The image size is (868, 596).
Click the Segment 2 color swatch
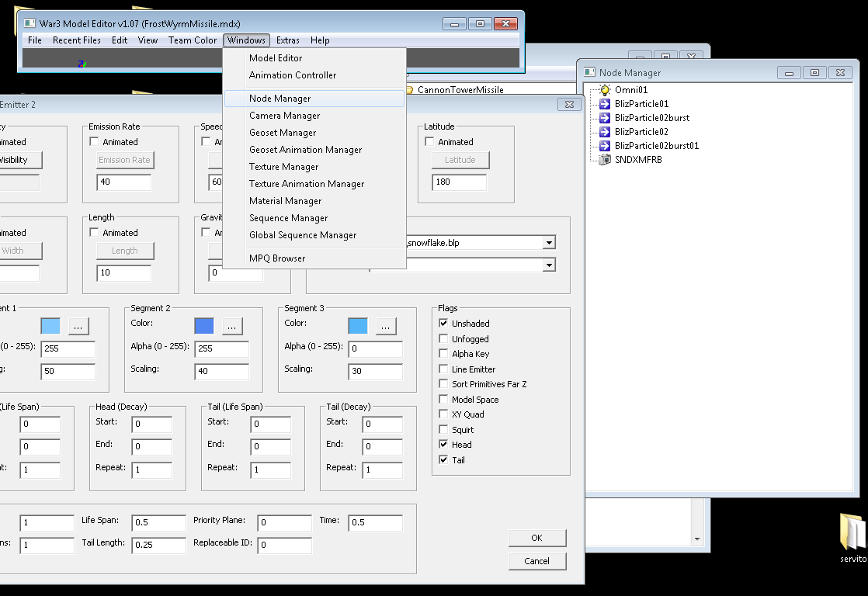(x=204, y=327)
